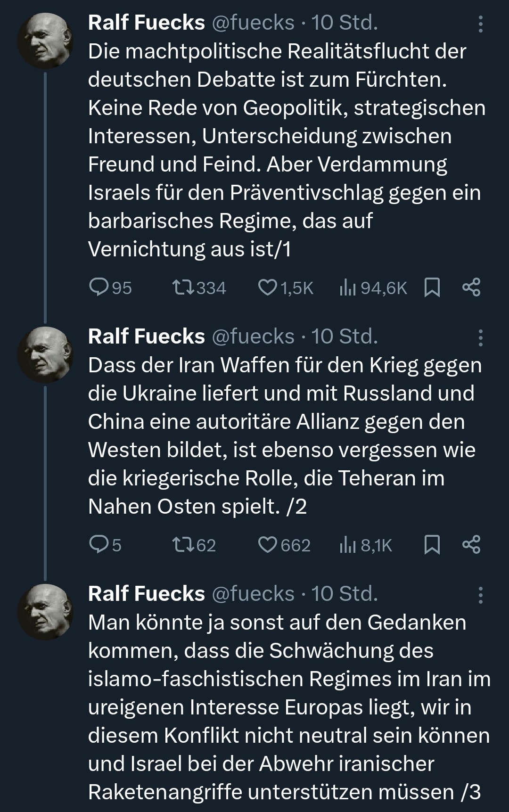Open @fuecks handle on second tweet
509x812 pixels.
(253, 336)
